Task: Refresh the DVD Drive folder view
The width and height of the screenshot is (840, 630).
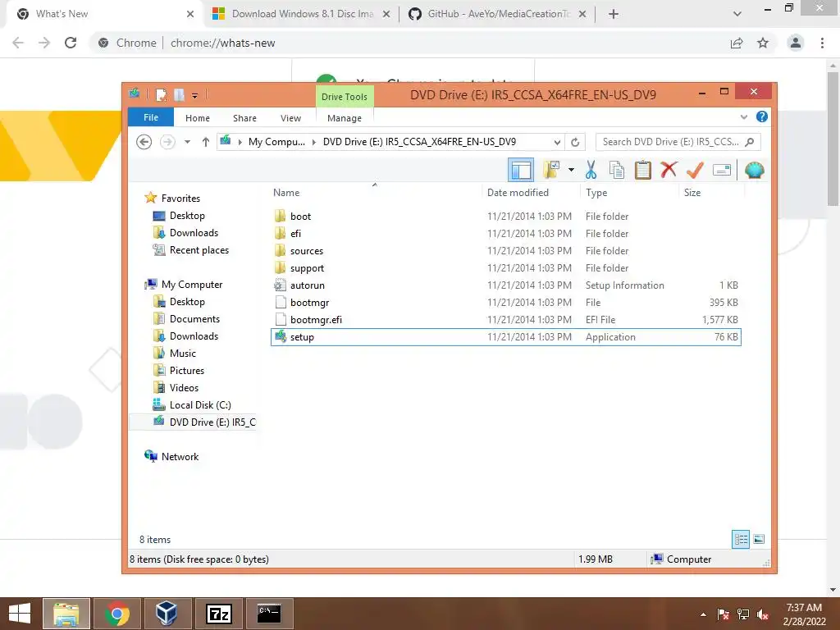Action: pos(575,142)
